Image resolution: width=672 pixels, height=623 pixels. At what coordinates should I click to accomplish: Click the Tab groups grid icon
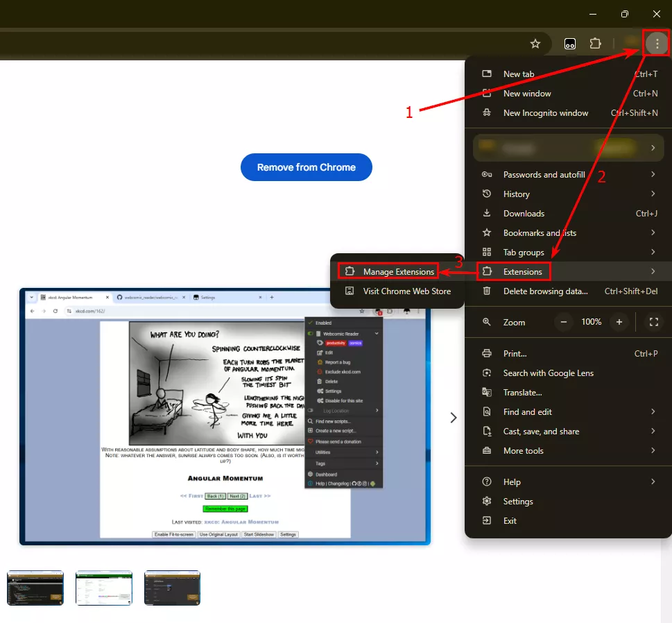tap(486, 252)
